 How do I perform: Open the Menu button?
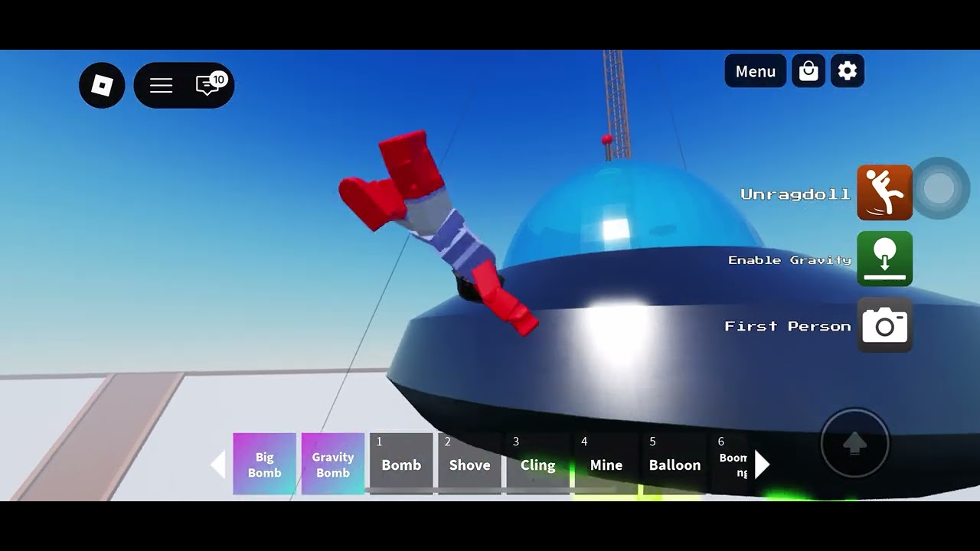pyautogui.click(x=756, y=71)
